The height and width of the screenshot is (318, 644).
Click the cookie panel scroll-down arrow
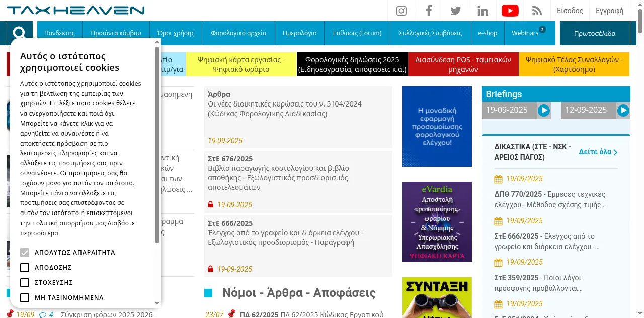157,303
